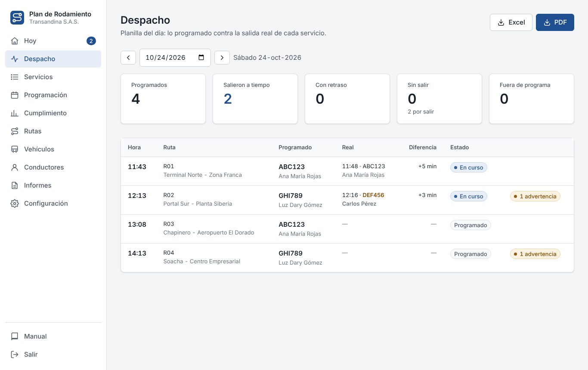Download the dispatch sheet as PDF
Viewport: 588px width, 370px height.
click(555, 22)
